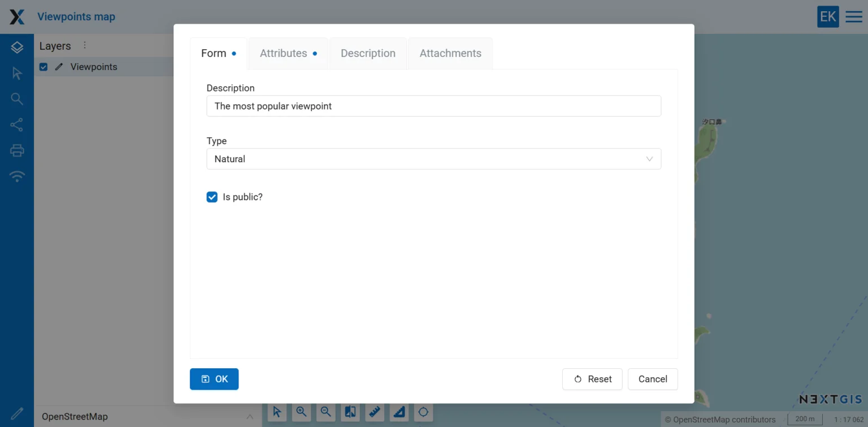Click into the Description text field

pos(433,106)
